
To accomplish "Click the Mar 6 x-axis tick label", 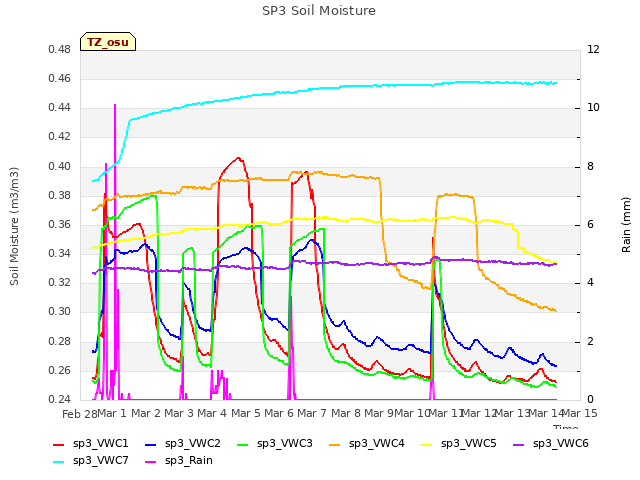I will (x=279, y=413).
